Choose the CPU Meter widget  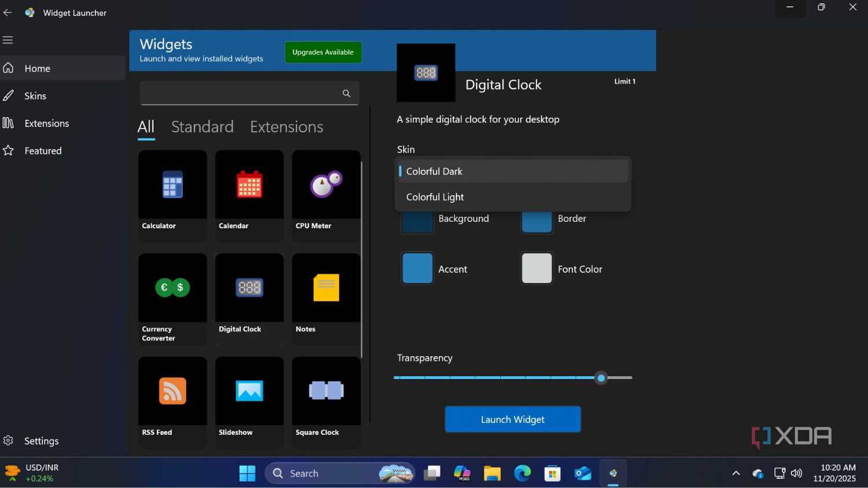(326, 195)
